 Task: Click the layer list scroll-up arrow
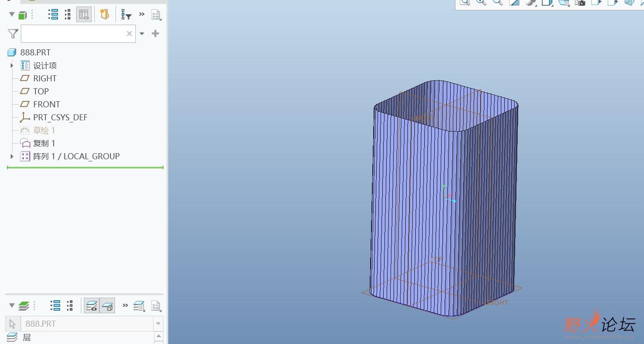point(159,336)
